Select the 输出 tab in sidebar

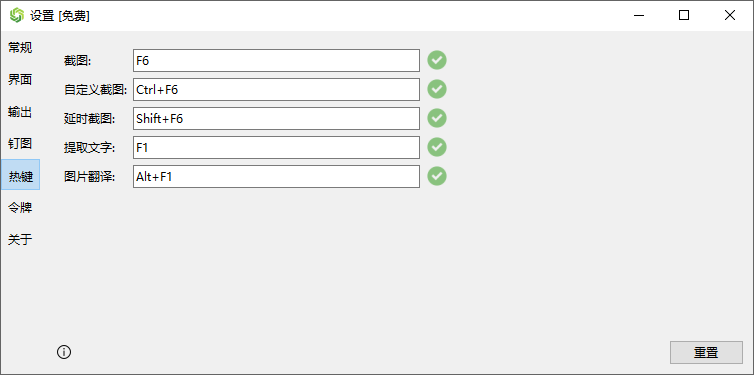coord(20,112)
